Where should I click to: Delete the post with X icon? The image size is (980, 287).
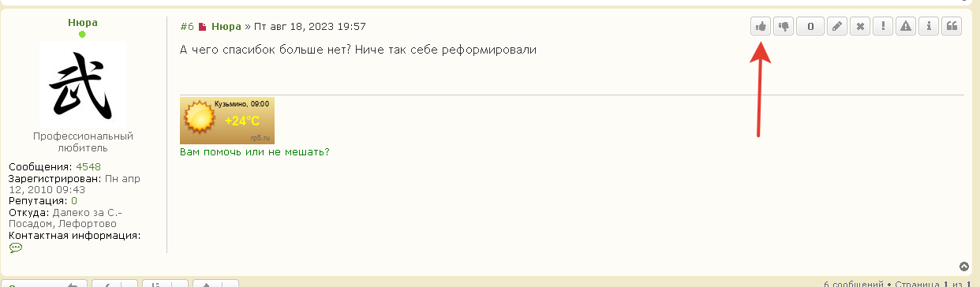point(860,26)
